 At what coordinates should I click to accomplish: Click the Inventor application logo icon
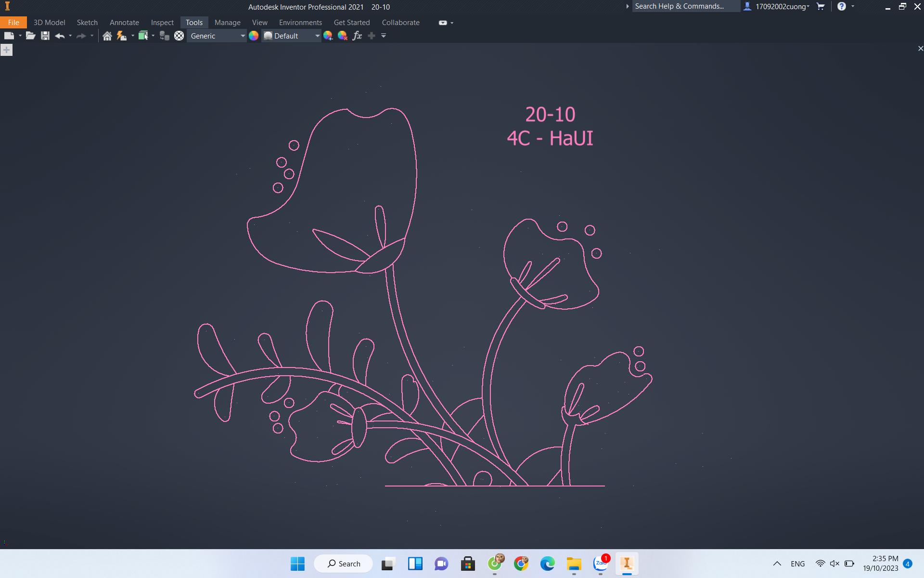pyautogui.click(x=7, y=6)
